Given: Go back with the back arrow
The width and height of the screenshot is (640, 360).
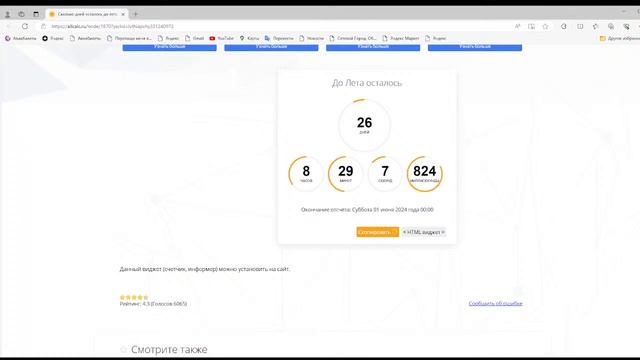Looking at the screenshot, I should [9, 26].
